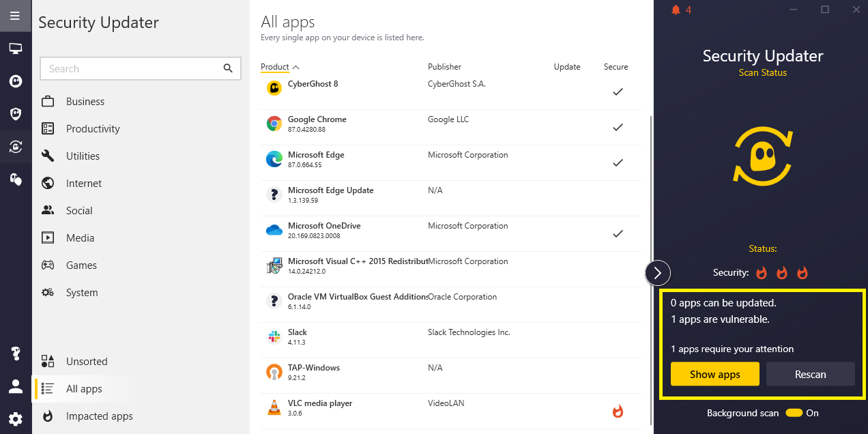Open the CyberGhost ghost face rail icon

click(15, 81)
